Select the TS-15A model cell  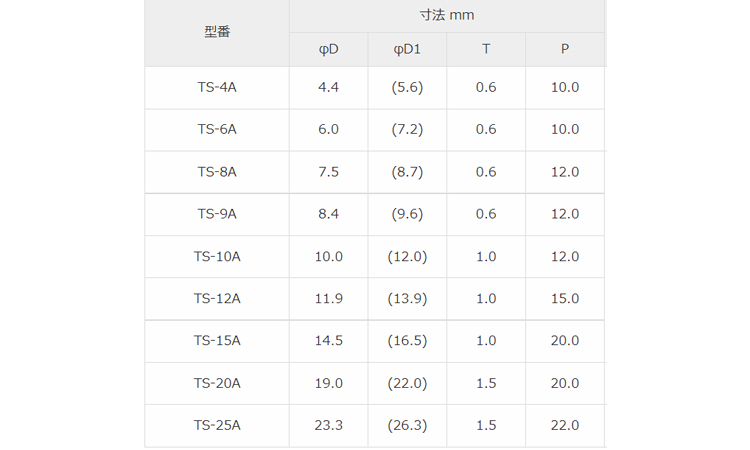click(217, 341)
